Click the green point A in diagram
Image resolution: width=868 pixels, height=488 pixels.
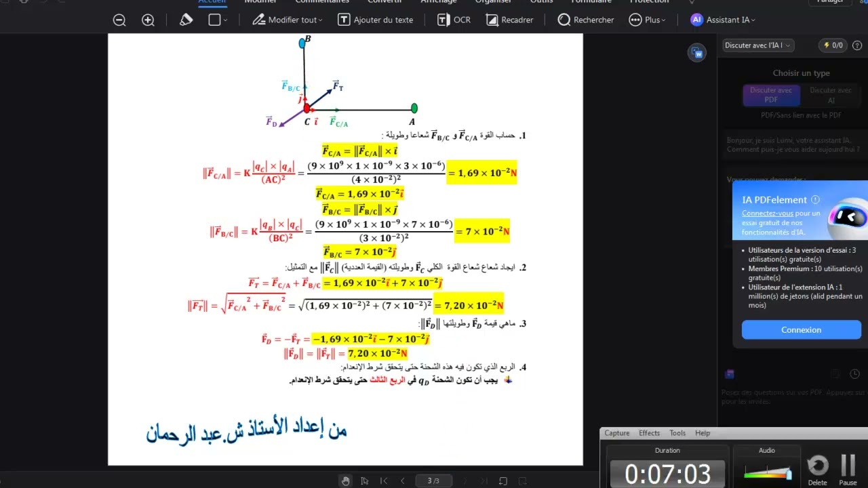coord(414,108)
